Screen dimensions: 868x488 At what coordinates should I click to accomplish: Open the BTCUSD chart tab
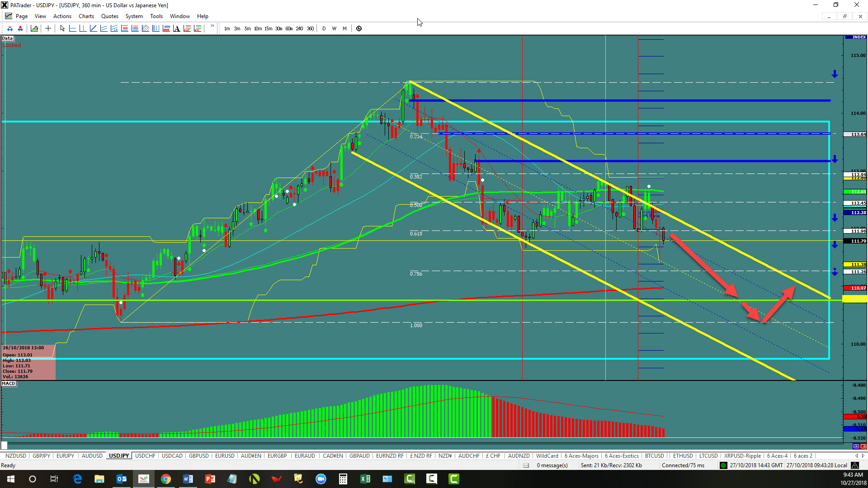pos(654,455)
